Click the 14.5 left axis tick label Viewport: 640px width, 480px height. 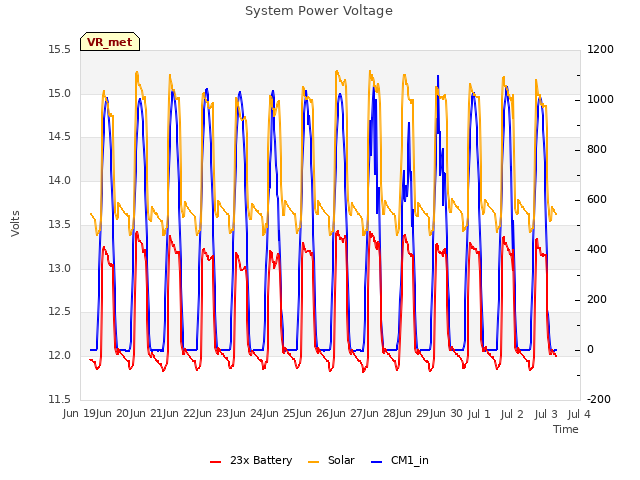[x=60, y=136]
